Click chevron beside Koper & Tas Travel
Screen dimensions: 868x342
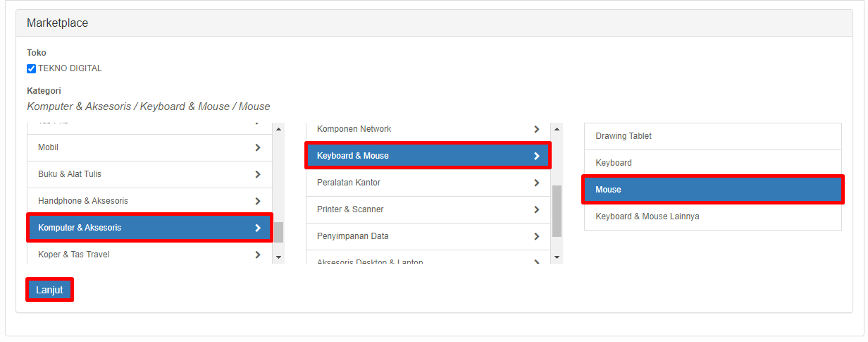tap(258, 255)
